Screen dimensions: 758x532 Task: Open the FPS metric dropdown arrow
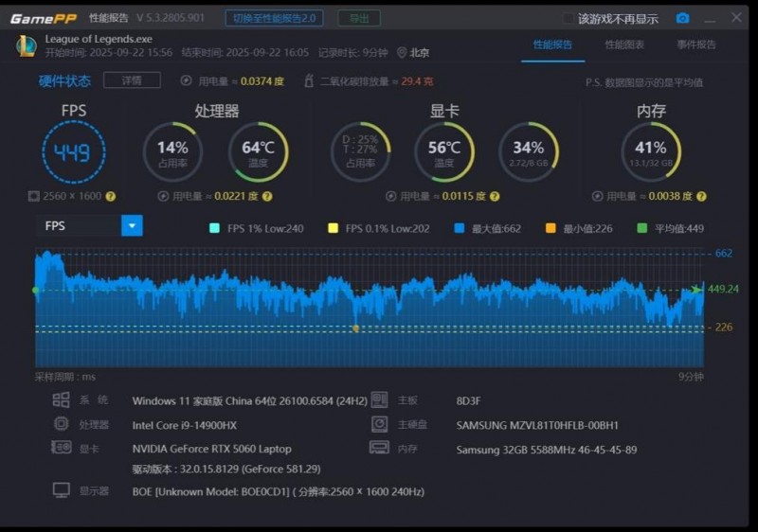pyautogui.click(x=132, y=225)
